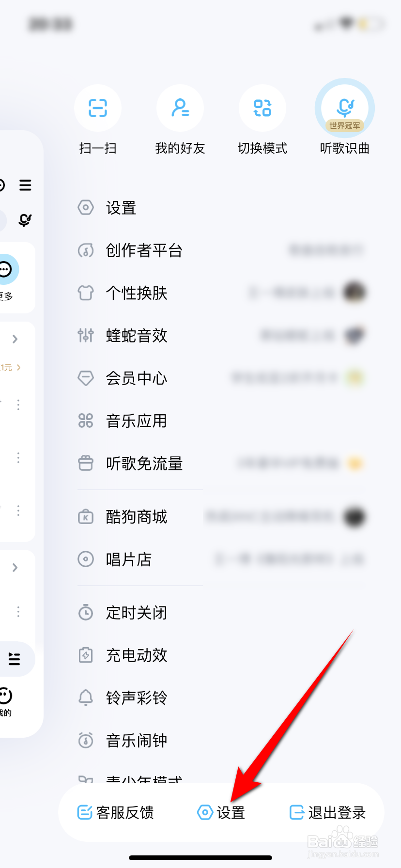Viewport: 401px width, 868px height.
Task: Tap the 退出登录 logout icon
Action: point(296,812)
